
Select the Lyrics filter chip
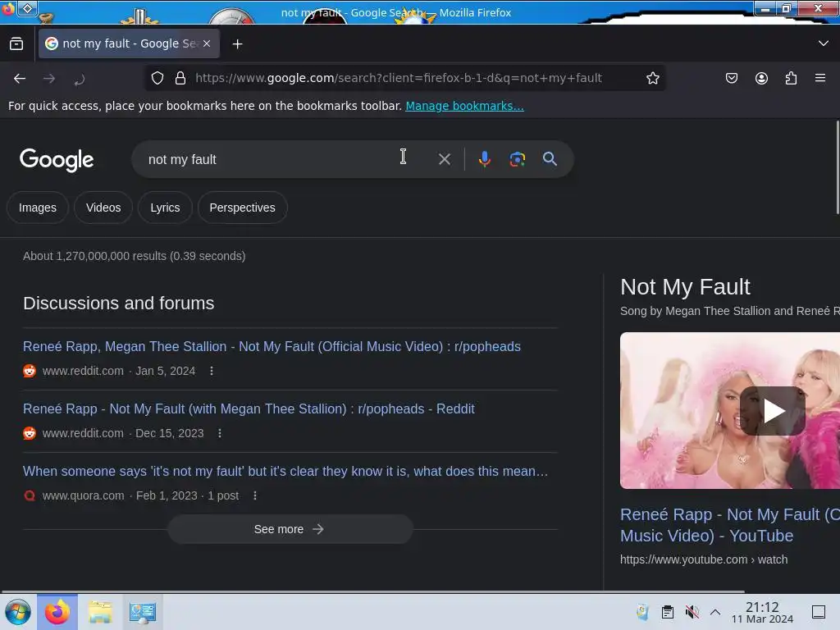coord(165,208)
